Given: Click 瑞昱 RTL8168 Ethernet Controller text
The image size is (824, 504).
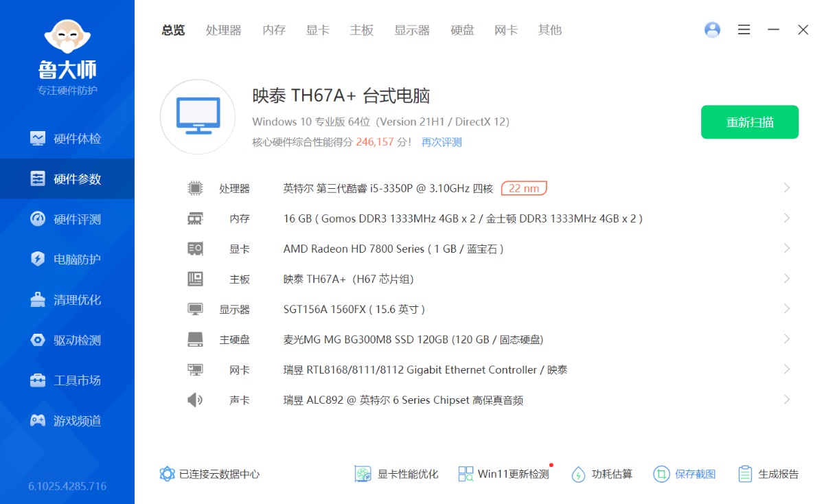Looking at the screenshot, I should click(x=425, y=369).
